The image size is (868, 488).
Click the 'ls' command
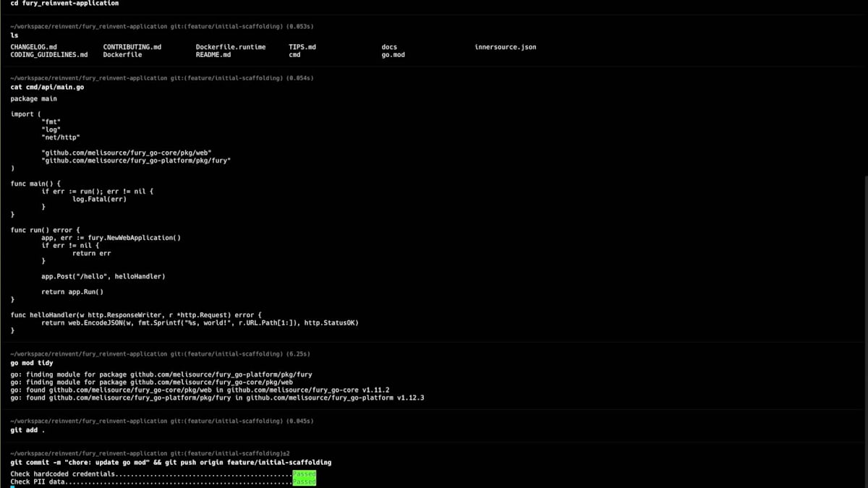[14, 35]
